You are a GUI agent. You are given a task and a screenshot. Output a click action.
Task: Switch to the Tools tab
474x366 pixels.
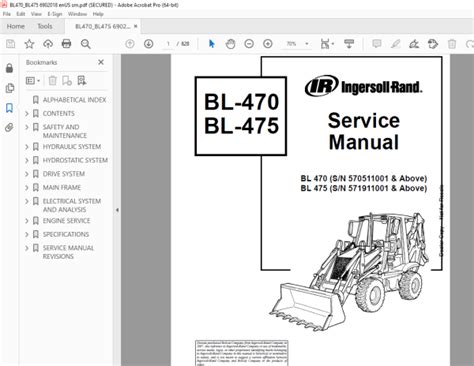[45, 26]
